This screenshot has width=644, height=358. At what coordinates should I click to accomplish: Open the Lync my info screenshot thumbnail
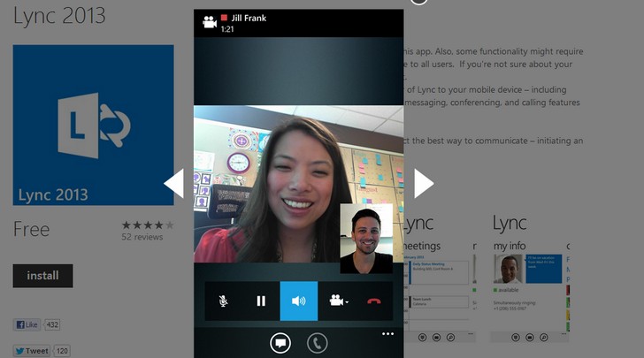coord(529,278)
